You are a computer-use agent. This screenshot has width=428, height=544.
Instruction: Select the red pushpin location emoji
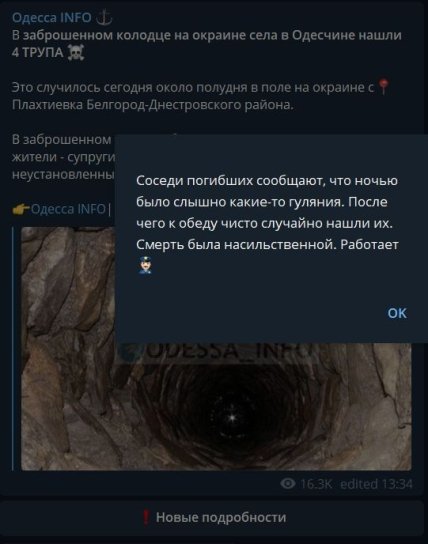click(383, 87)
